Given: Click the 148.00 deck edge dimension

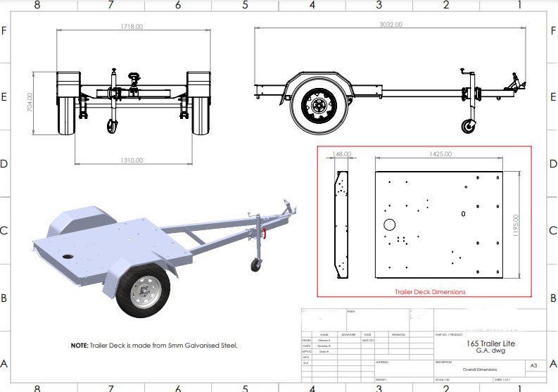Looking at the screenshot, I should point(341,153).
